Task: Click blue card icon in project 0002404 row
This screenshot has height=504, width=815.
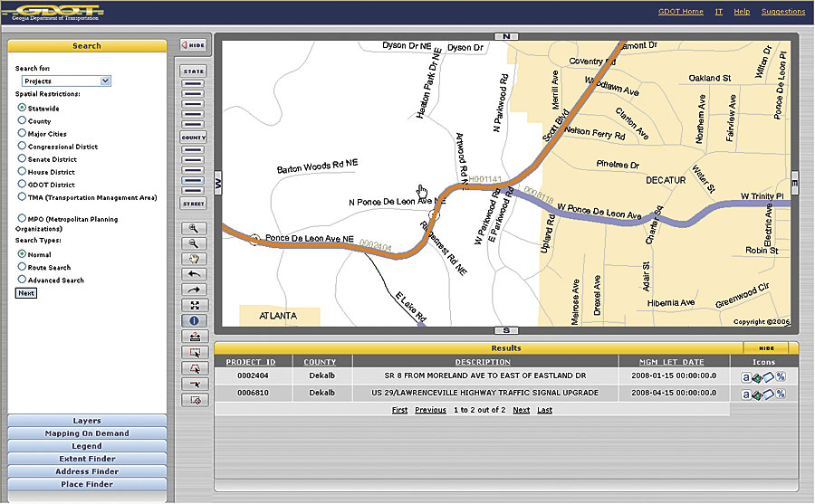Action: point(768,377)
